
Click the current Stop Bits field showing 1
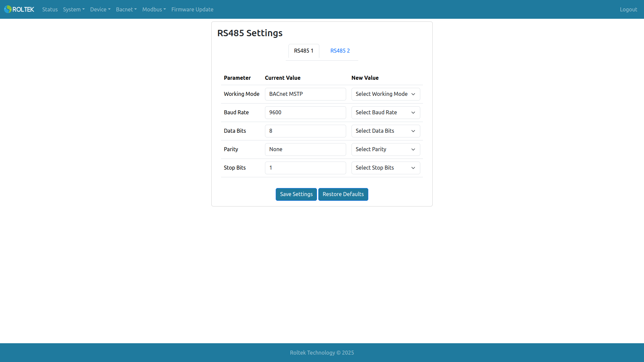[x=305, y=168]
